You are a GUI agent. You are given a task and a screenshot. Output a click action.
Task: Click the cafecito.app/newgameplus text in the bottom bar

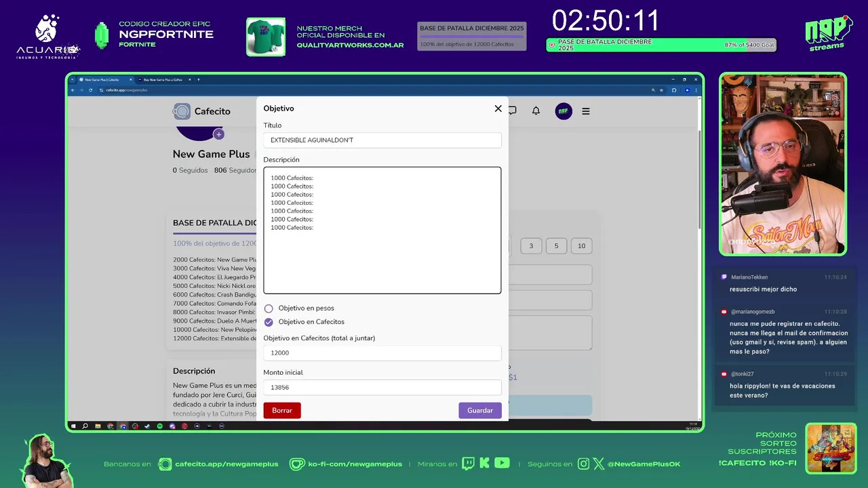[x=226, y=464]
